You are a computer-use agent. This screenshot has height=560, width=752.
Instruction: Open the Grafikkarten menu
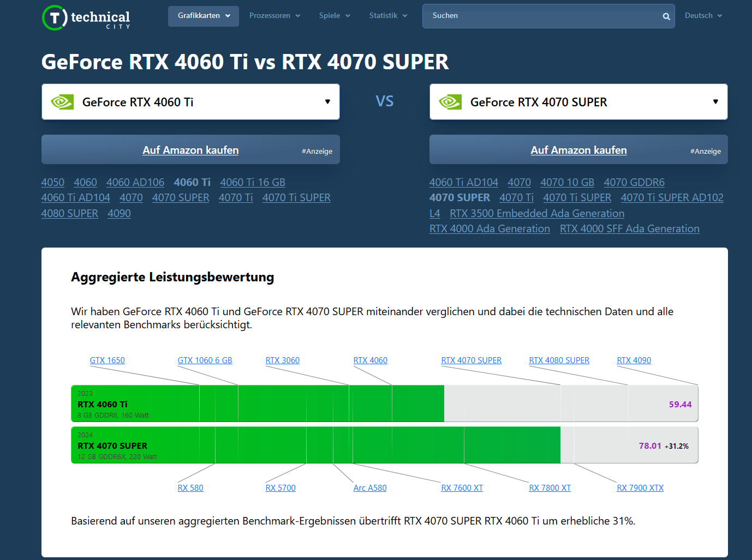pyautogui.click(x=204, y=16)
